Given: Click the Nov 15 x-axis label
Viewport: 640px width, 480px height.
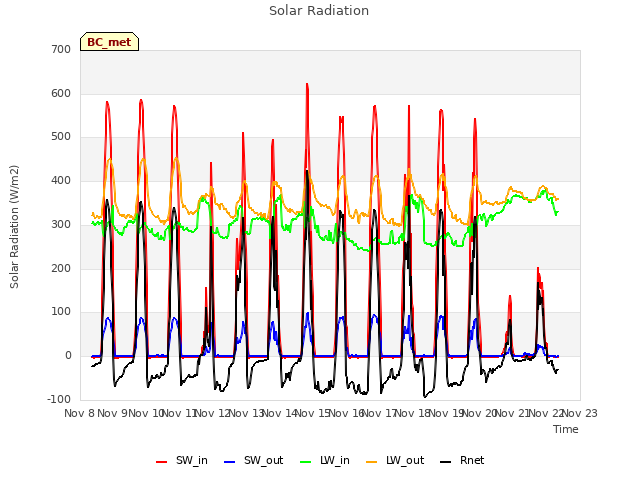Looking at the screenshot, I should (312, 413).
